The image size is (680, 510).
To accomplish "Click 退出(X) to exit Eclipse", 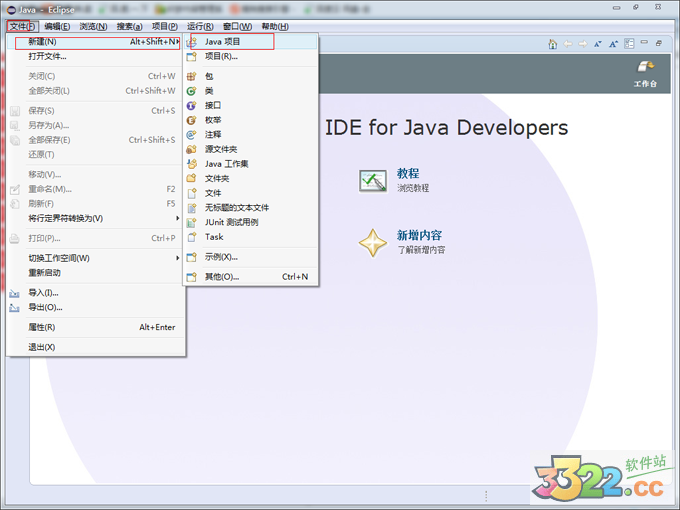I will click(96, 347).
